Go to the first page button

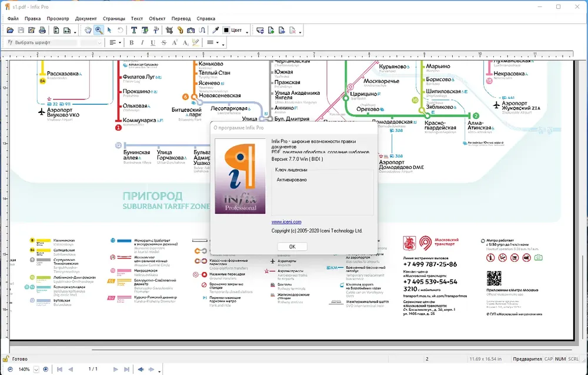pyautogui.click(x=59, y=369)
